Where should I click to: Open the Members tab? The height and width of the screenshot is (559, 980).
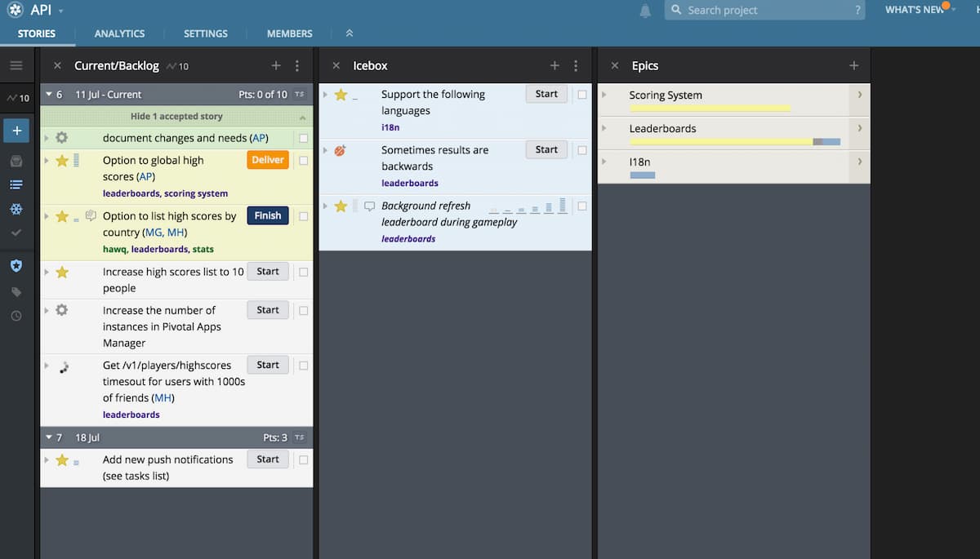(x=289, y=33)
